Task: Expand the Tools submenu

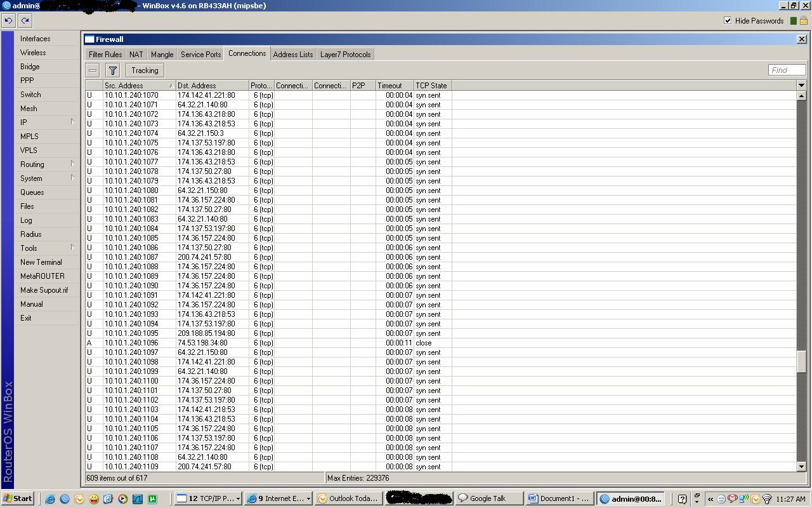Action: pyautogui.click(x=72, y=248)
